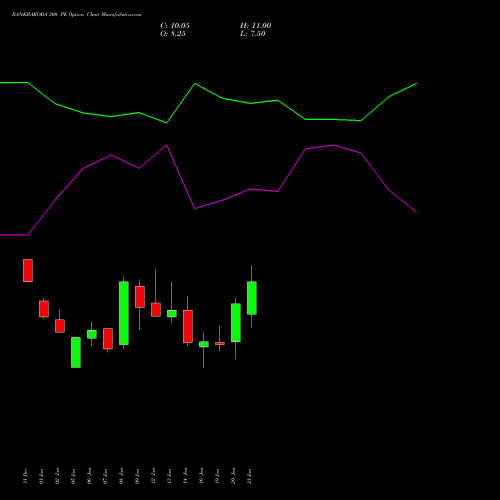500x500 pixels.
Task: Select the close value C: 10.05
Action: [x=175, y=26]
